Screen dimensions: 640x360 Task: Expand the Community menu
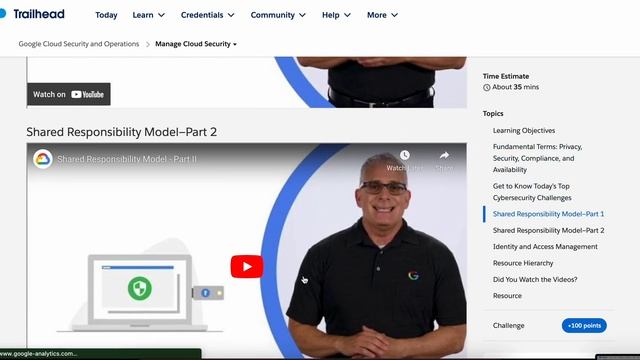click(x=278, y=15)
